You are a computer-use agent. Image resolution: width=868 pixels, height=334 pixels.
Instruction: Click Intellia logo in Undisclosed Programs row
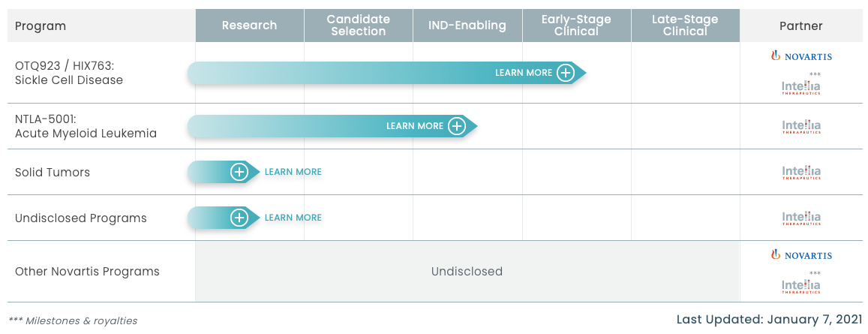coord(801,218)
